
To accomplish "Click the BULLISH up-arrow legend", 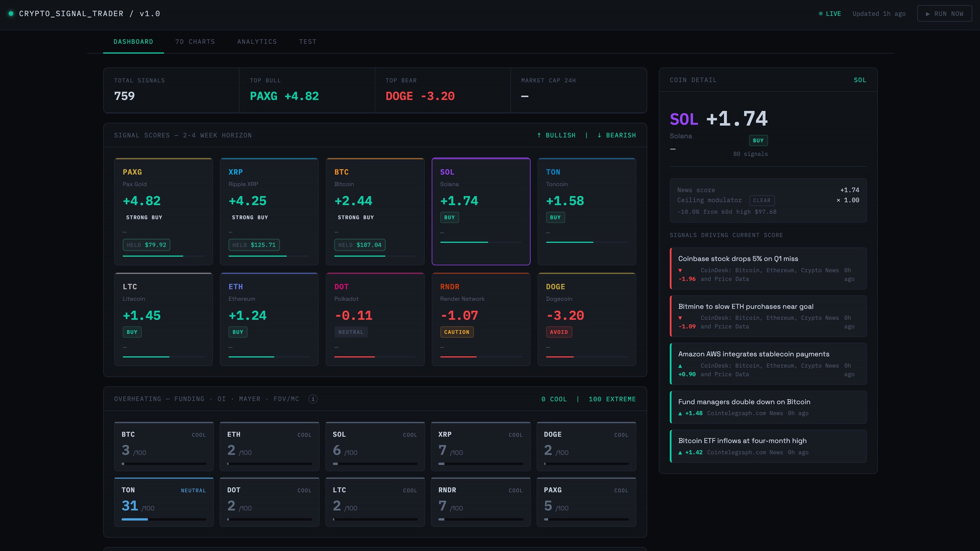I will coord(556,135).
